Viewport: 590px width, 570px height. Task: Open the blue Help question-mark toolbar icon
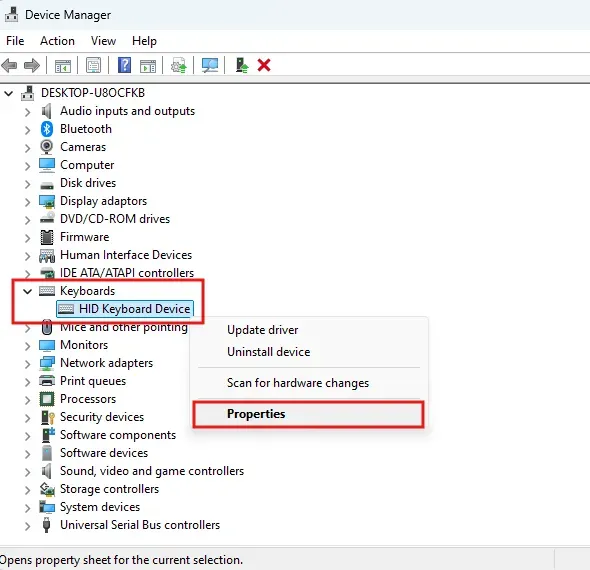125,65
